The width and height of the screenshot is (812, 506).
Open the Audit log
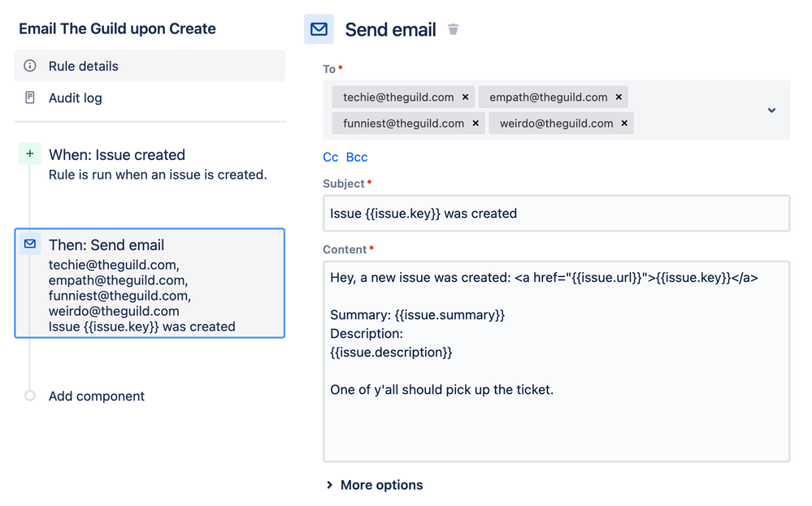[76, 97]
